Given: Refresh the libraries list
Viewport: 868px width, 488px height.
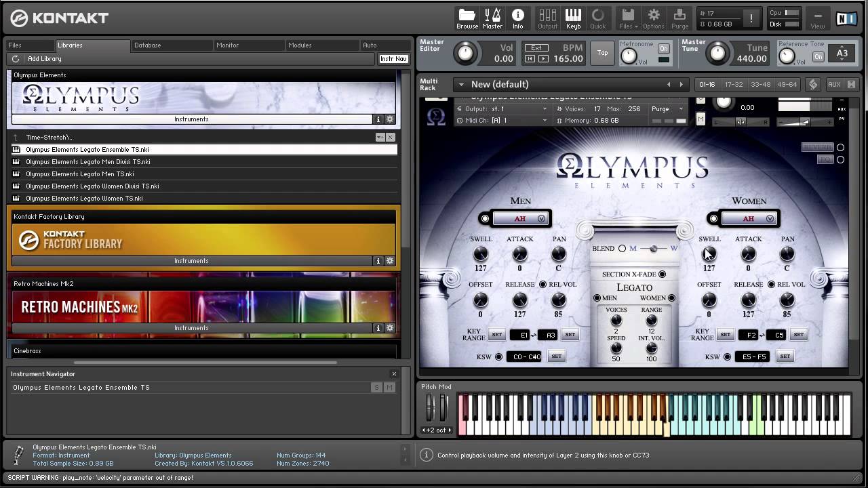Looking at the screenshot, I should pos(16,59).
